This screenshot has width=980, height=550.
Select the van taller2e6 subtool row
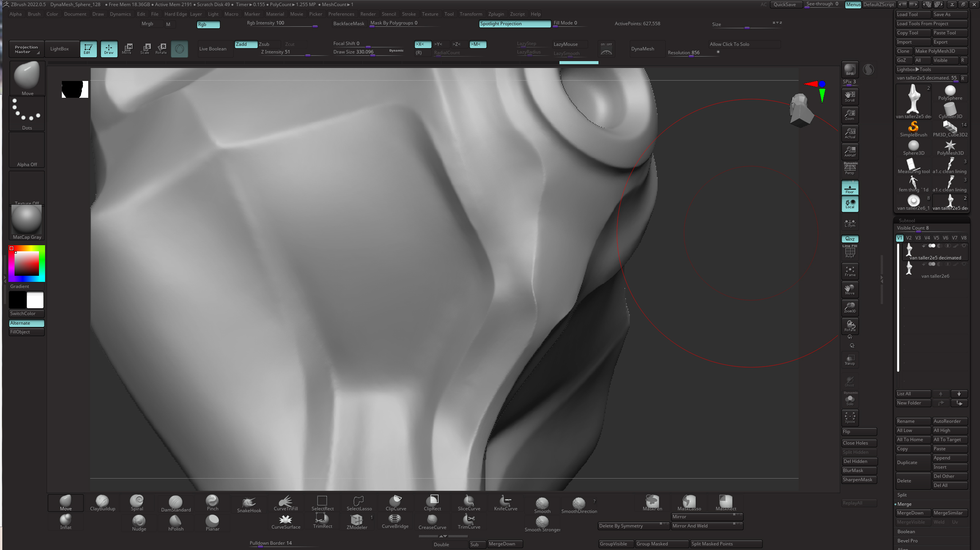(x=935, y=270)
